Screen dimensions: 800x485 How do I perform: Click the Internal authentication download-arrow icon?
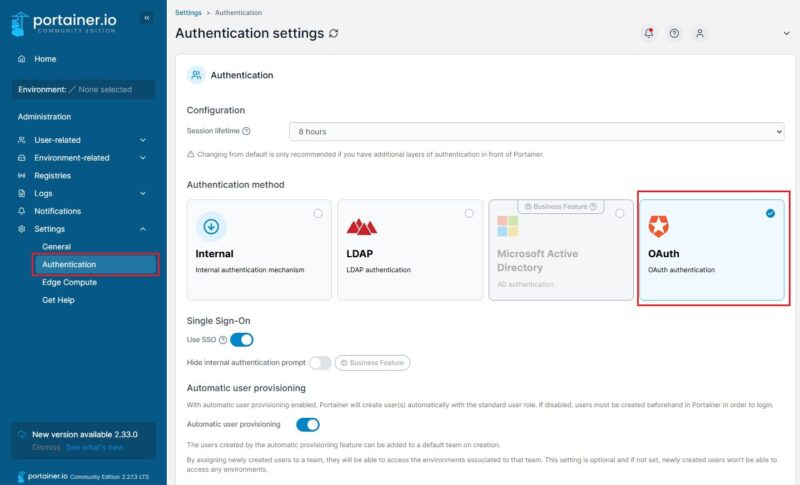point(211,226)
